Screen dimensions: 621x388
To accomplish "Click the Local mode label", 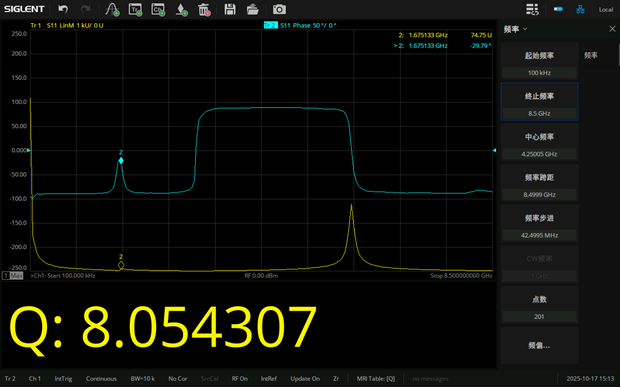I will [606, 10].
